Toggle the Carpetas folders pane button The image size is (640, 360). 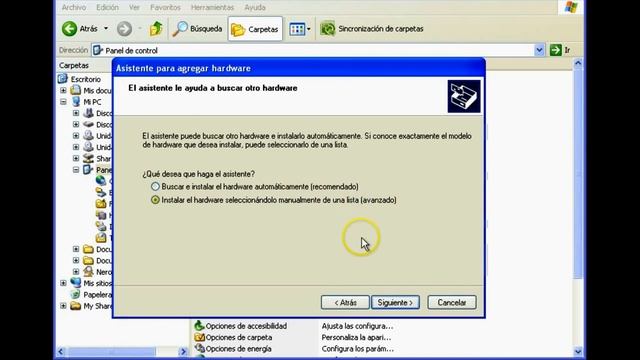point(255,29)
